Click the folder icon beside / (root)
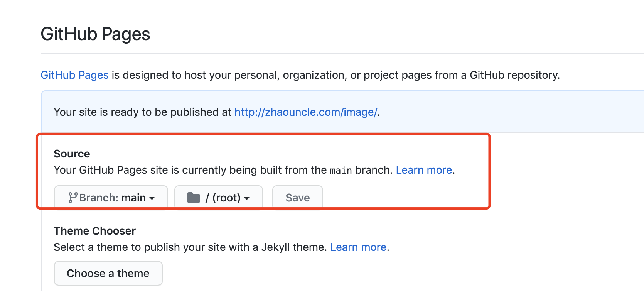 point(193,198)
